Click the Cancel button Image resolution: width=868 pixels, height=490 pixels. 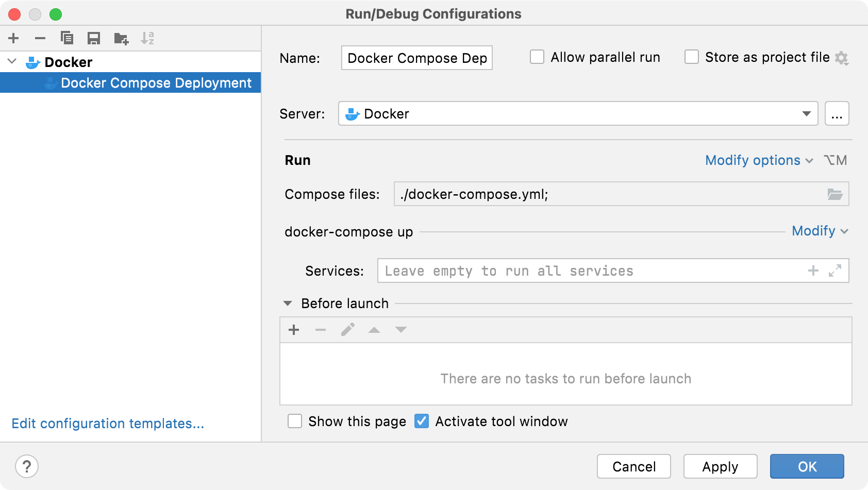tap(634, 466)
